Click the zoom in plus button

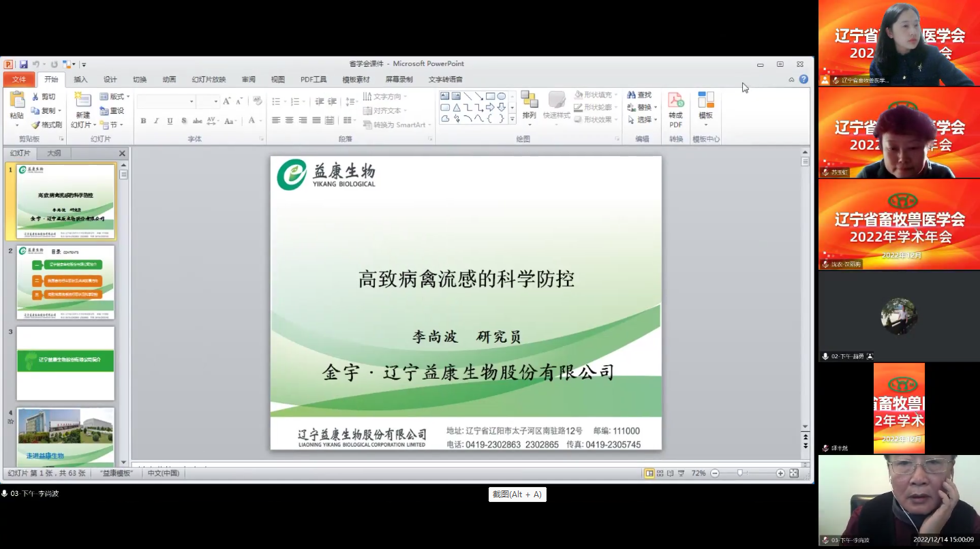click(x=780, y=473)
